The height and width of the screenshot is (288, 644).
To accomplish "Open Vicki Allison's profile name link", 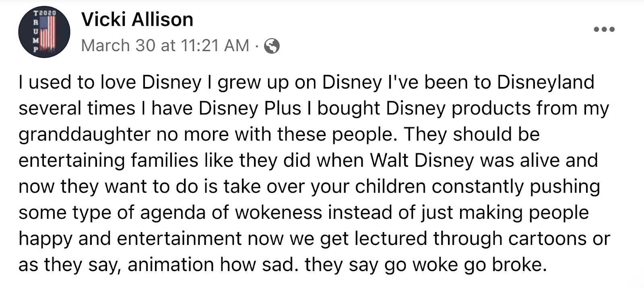I will pyautogui.click(x=137, y=19).
